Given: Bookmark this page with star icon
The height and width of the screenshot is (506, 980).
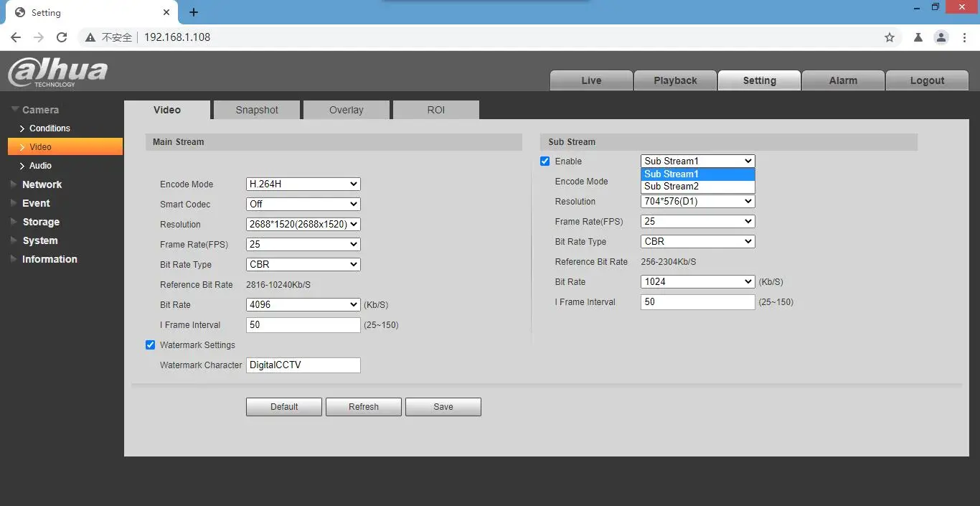Looking at the screenshot, I should (x=890, y=37).
